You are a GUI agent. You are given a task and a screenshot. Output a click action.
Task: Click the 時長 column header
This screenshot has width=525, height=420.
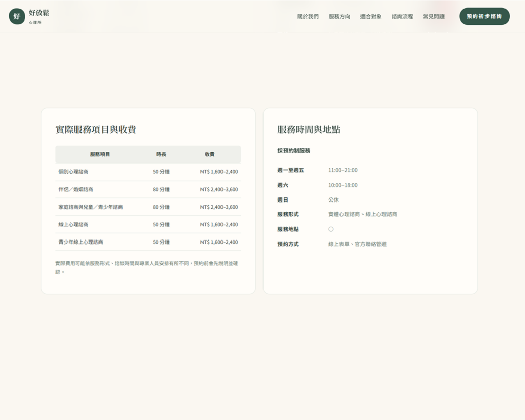pos(161,154)
